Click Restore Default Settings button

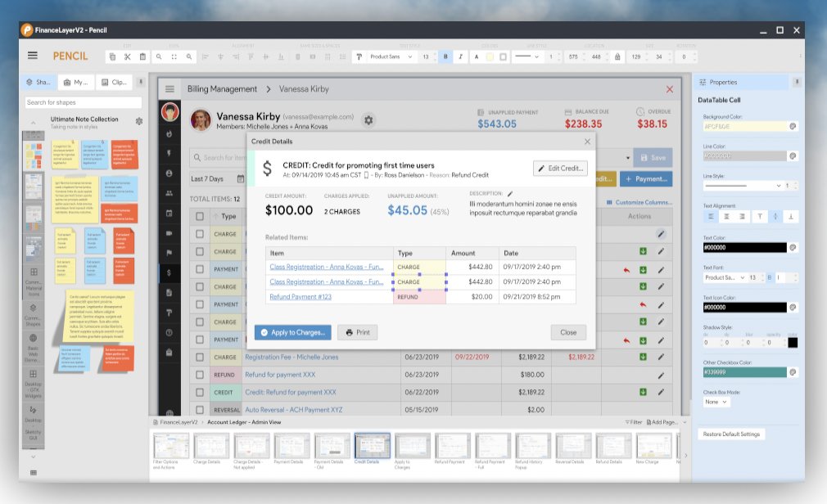(731, 434)
